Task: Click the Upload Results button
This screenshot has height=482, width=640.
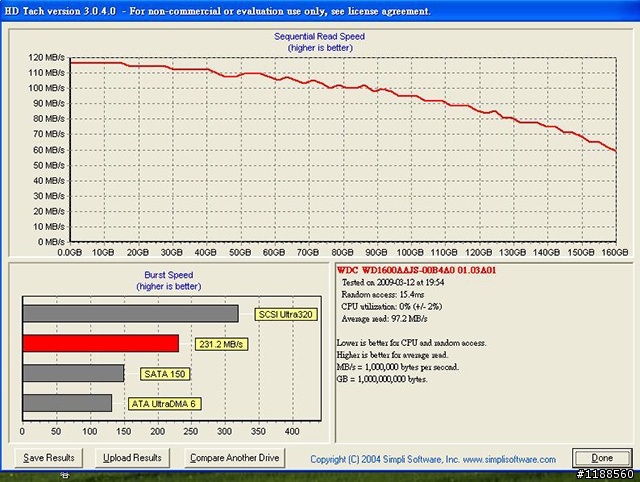Action: click(x=132, y=458)
